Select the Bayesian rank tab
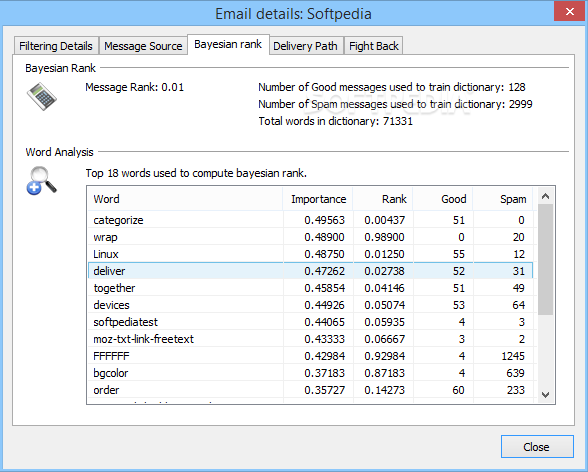This screenshot has width=588, height=472. [x=228, y=44]
